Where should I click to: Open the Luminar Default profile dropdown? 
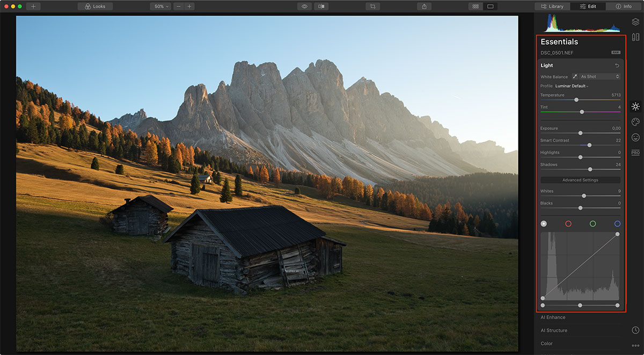(x=572, y=86)
